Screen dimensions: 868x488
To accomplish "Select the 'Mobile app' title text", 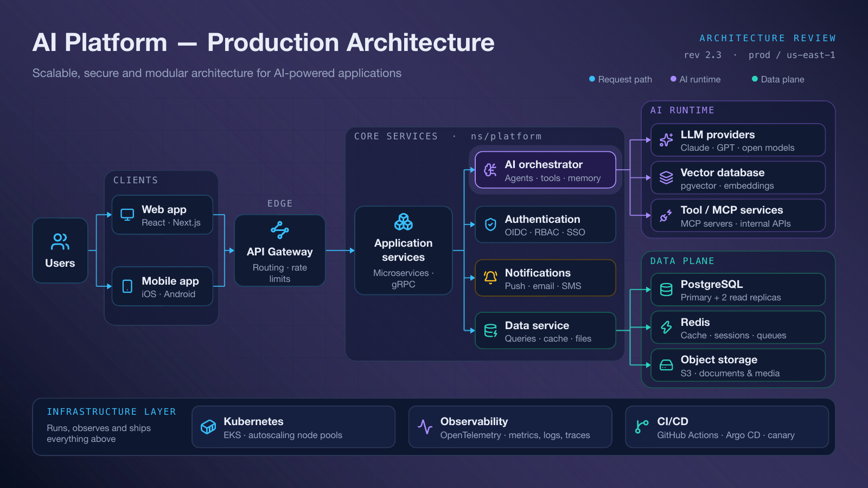I will [170, 281].
